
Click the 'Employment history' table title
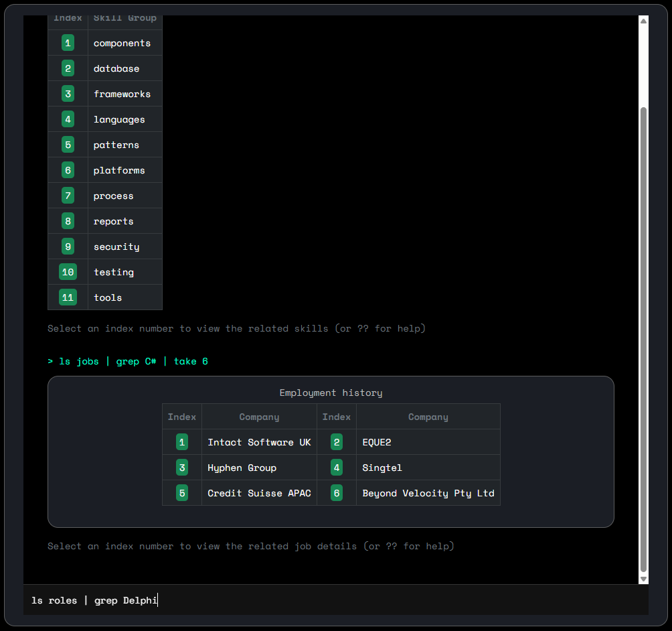[331, 393]
